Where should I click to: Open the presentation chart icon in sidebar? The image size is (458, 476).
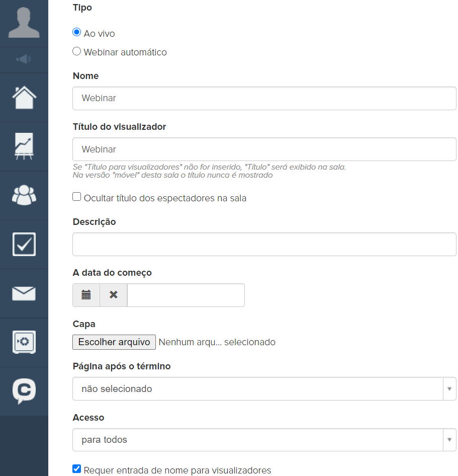pyautogui.click(x=24, y=146)
